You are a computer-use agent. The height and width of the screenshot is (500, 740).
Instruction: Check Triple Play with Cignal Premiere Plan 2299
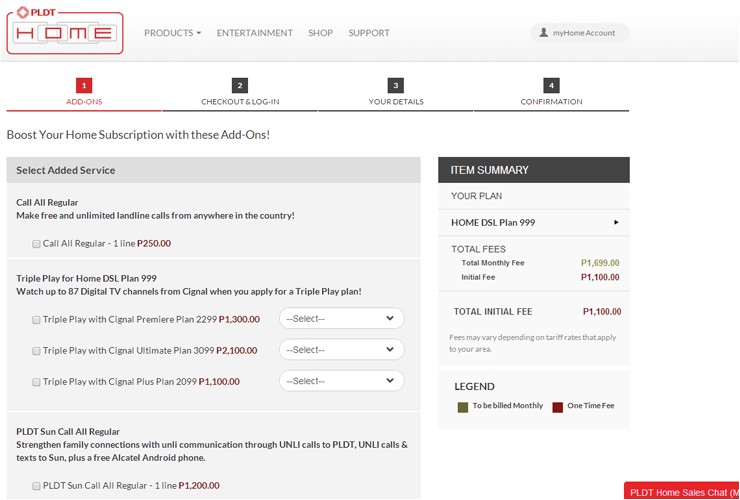(x=37, y=320)
